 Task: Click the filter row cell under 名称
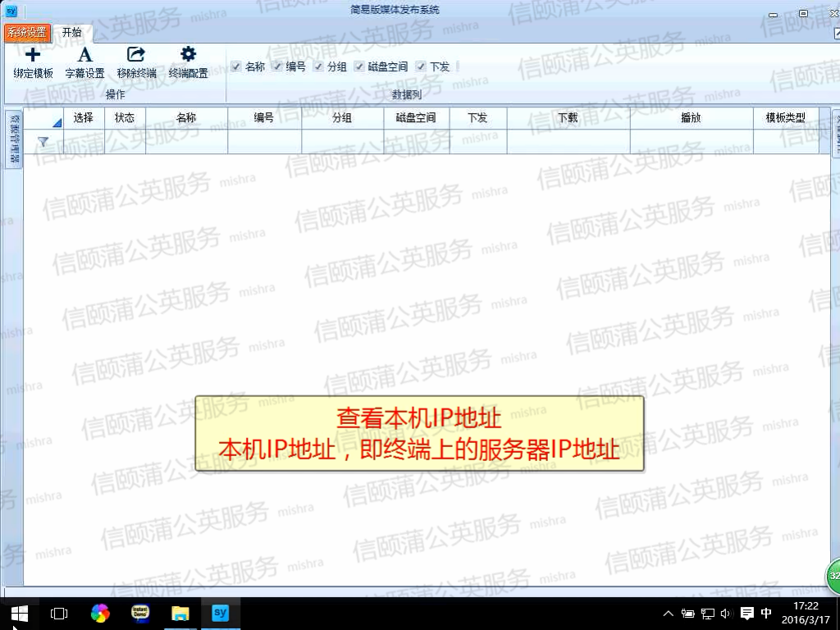point(186,142)
